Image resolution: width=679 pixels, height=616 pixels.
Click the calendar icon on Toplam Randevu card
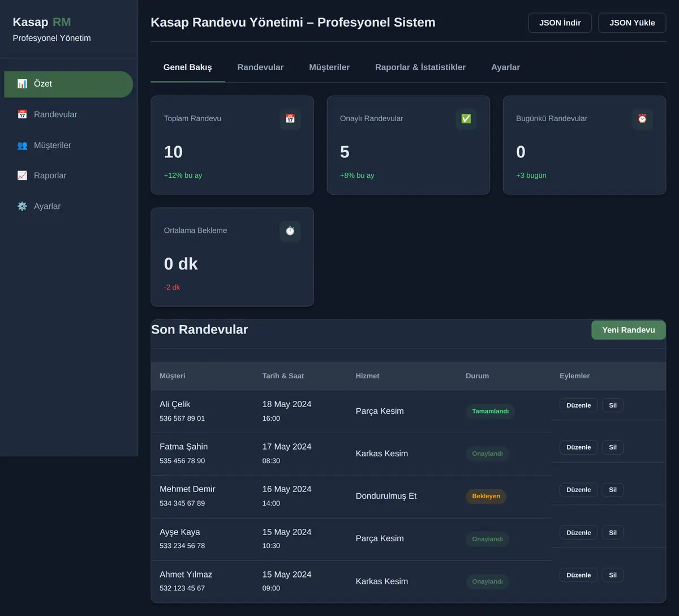coord(290,119)
